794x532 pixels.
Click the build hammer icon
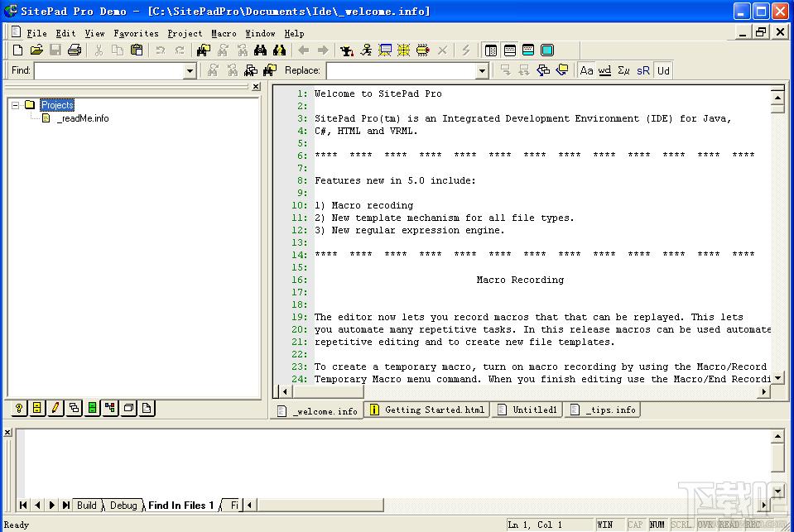(347, 50)
